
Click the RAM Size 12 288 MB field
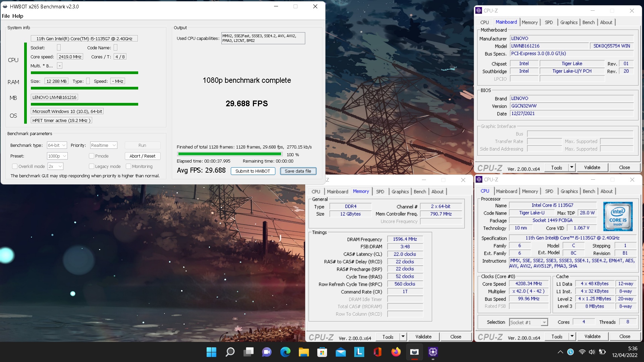(x=56, y=81)
